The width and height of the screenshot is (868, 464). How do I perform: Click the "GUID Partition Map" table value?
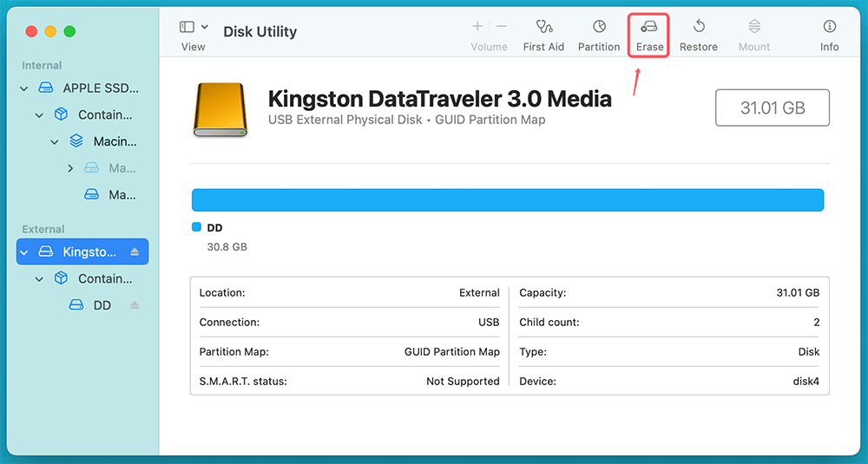(451, 352)
